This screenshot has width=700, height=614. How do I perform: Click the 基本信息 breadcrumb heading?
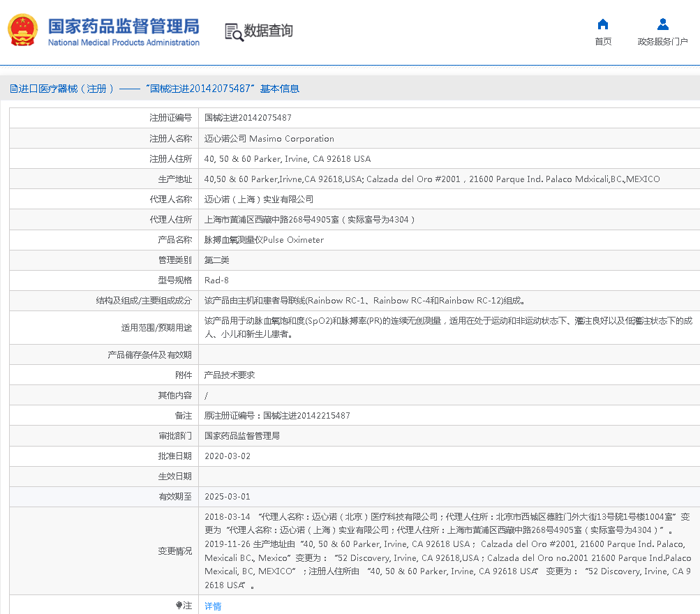[279, 89]
